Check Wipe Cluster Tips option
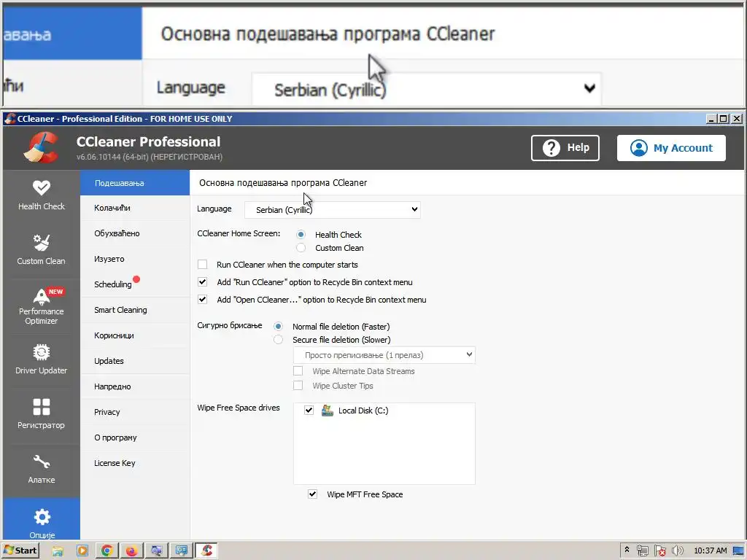This screenshot has height=560, width=747. click(x=298, y=385)
